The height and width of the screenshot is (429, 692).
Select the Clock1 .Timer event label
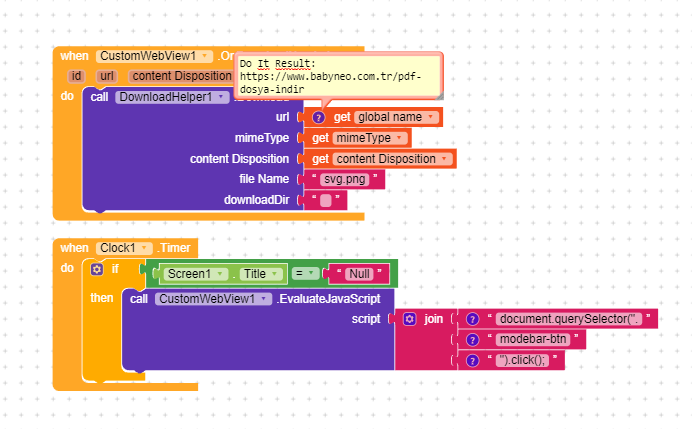pos(173,248)
